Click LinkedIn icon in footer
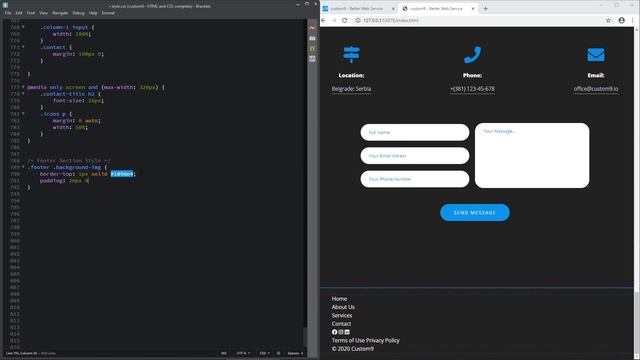The image size is (640, 360). click(x=347, y=332)
